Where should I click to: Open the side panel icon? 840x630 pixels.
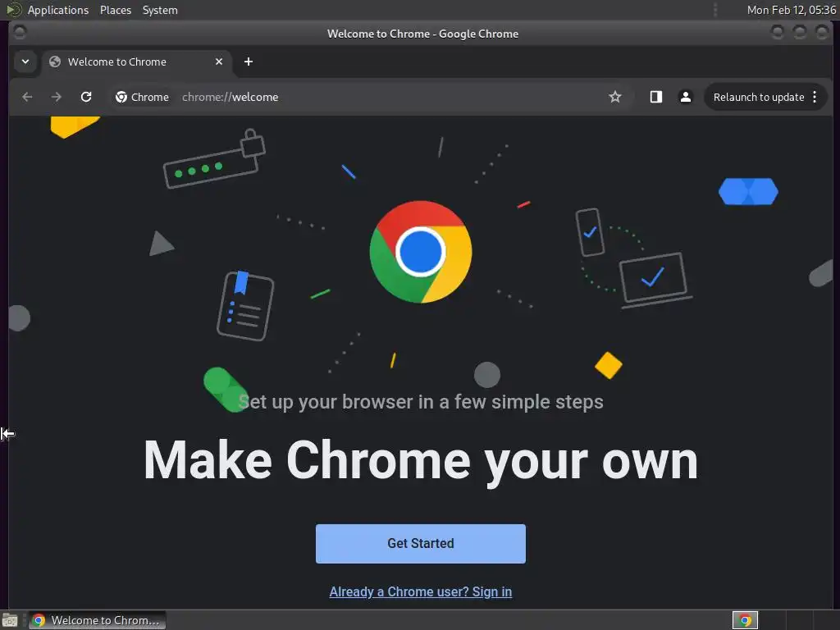(655, 97)
